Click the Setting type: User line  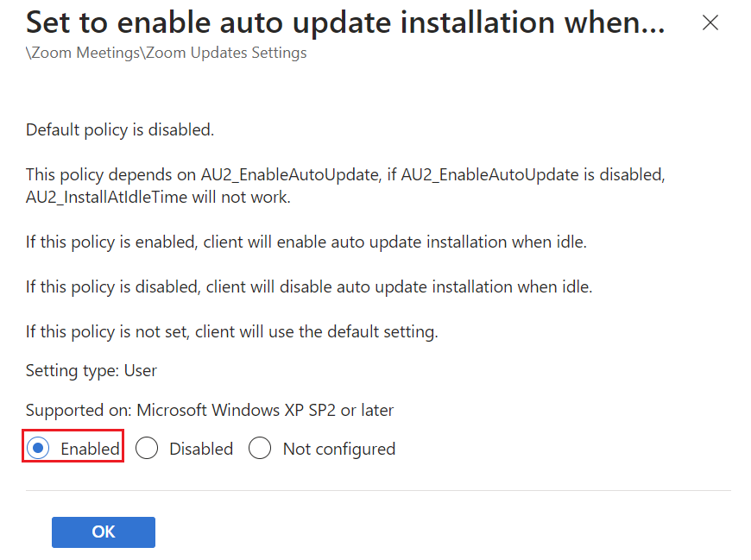95,370
